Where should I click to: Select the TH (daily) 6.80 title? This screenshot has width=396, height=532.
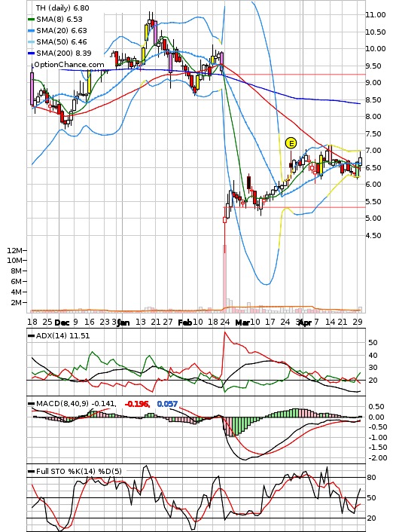62,8
